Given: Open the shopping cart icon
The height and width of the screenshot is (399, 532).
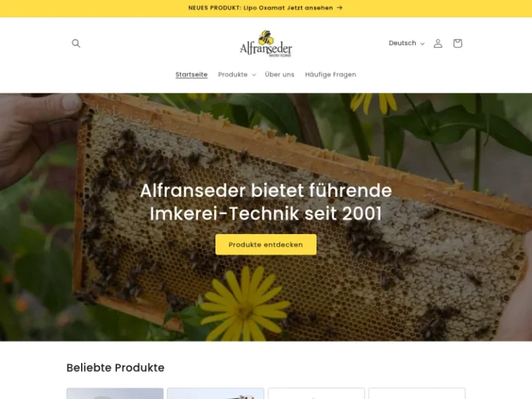Looking at the screenshot, I should coord(457,44).
